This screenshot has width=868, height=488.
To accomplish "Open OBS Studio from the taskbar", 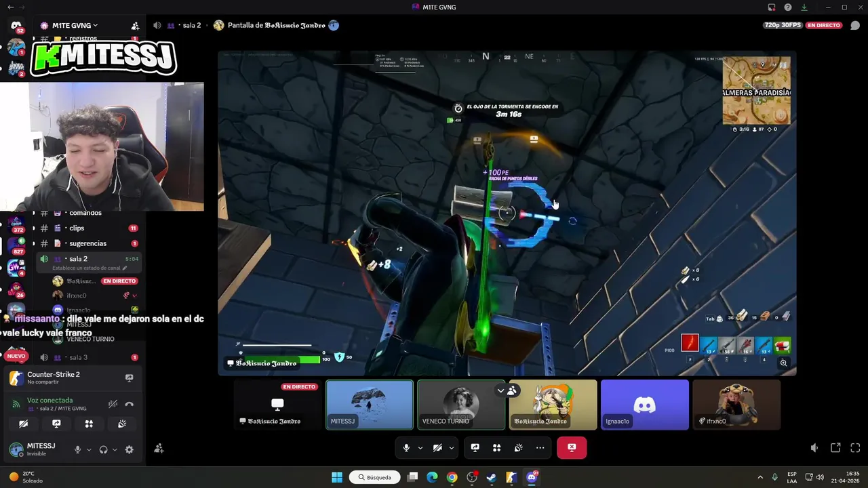I will (472, 477).
